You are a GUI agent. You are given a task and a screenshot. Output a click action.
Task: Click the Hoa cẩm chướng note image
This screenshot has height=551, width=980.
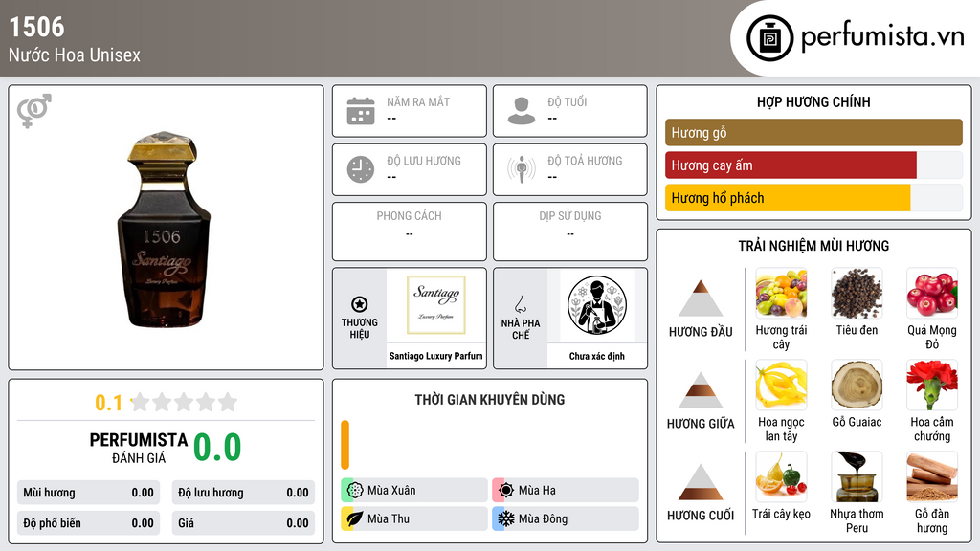point(932,385)
